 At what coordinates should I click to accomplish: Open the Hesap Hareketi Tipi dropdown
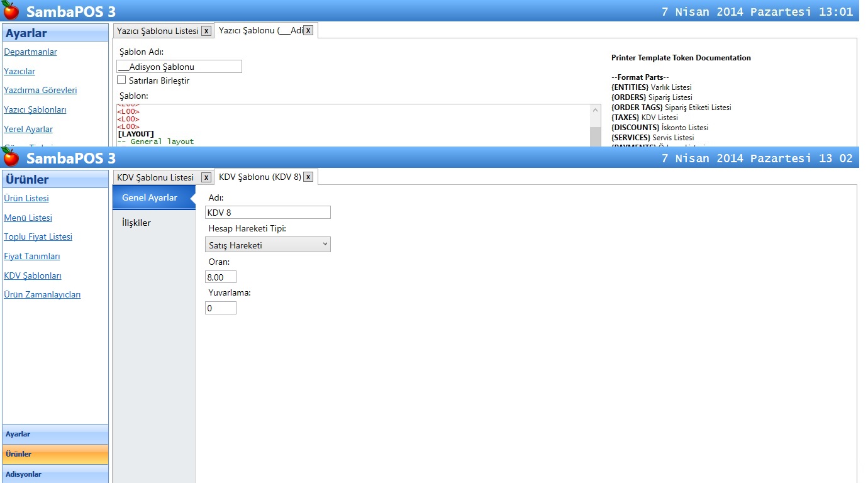click(x=268, y=245)
